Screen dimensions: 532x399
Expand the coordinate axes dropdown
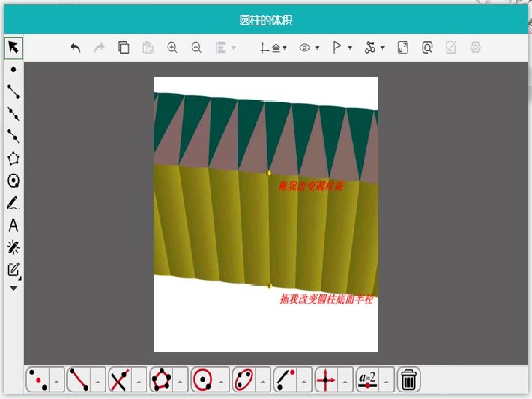coord(284,48)
